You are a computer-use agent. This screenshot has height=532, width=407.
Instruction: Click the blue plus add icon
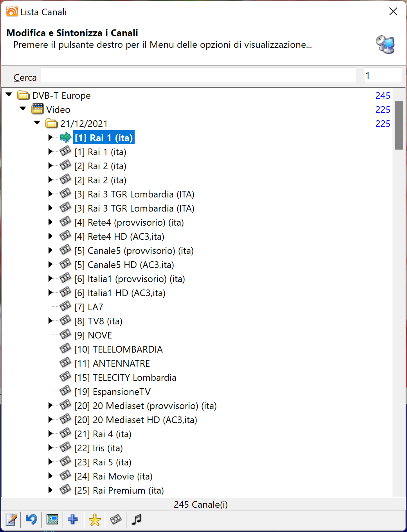tap(73, 520)
